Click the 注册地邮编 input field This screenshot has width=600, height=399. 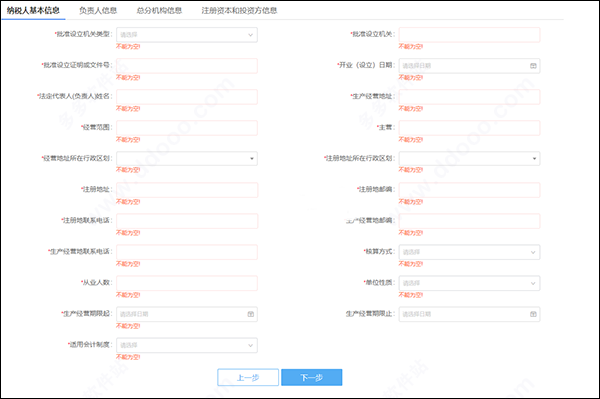tap(469, 190)
